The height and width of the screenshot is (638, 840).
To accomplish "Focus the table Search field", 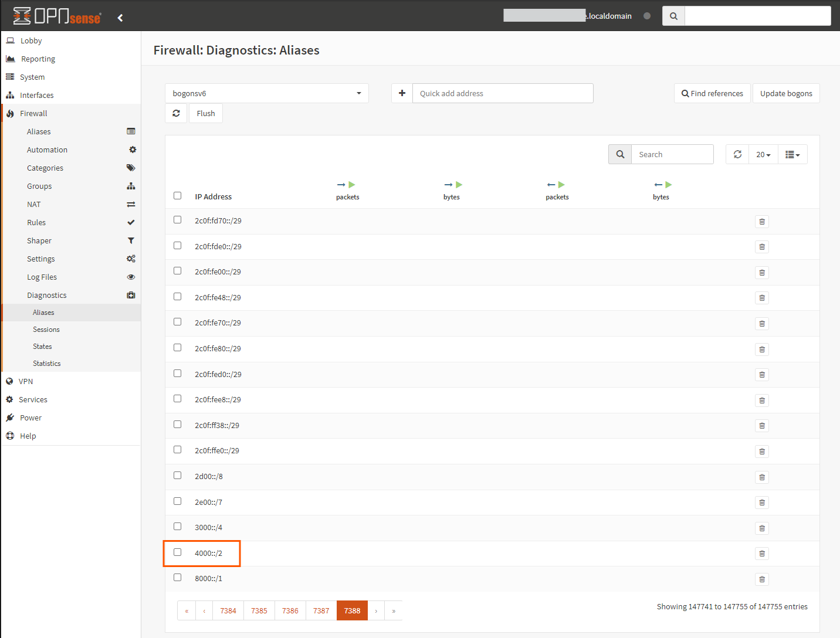I will 672,154.
